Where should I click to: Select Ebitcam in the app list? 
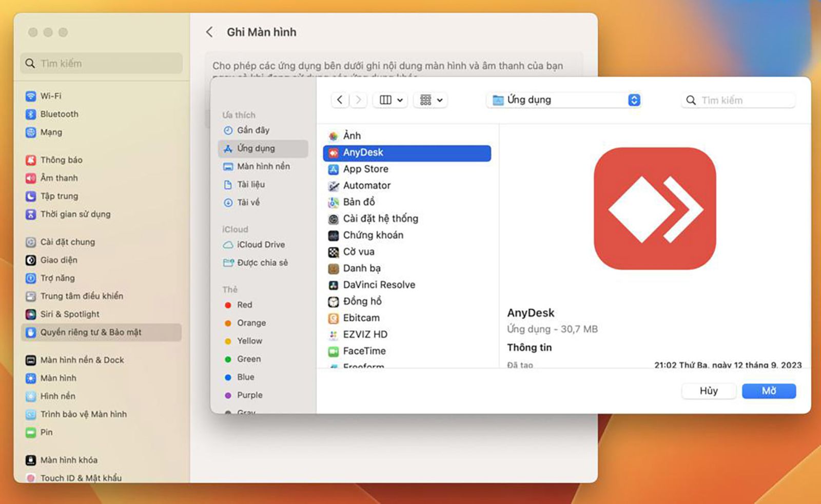407,318
